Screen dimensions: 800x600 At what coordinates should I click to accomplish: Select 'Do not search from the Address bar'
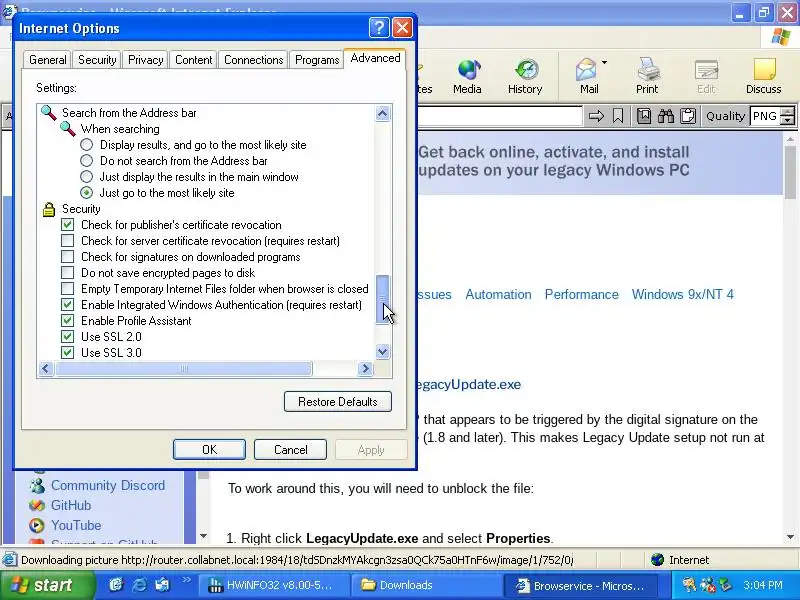pos(87,161)
